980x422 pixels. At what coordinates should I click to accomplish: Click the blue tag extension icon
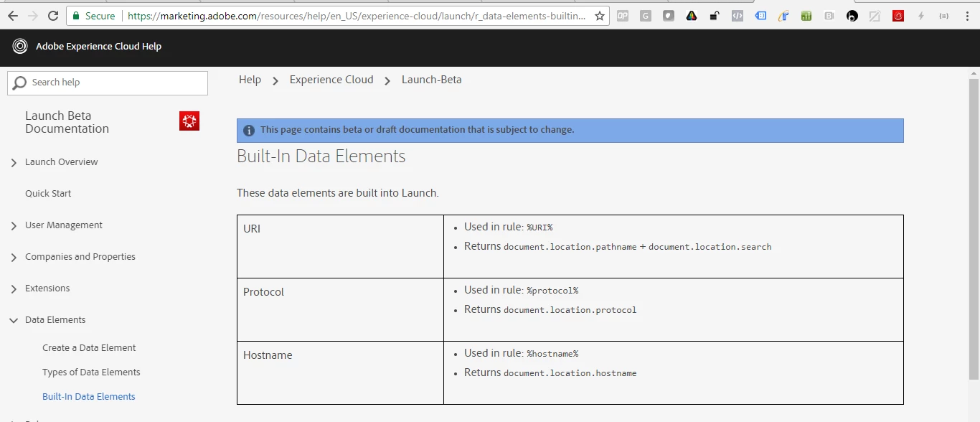[x=760, y=16]
